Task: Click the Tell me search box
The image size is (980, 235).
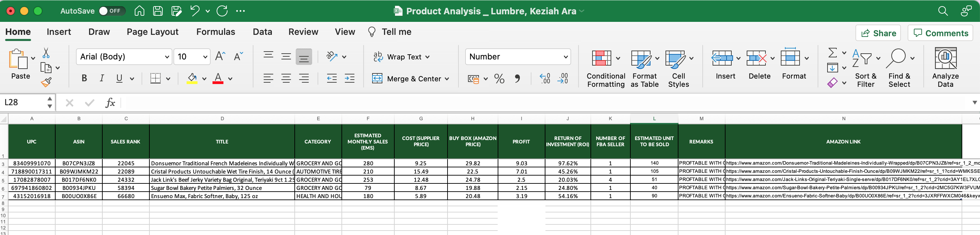Action: (x=390, y=32)
